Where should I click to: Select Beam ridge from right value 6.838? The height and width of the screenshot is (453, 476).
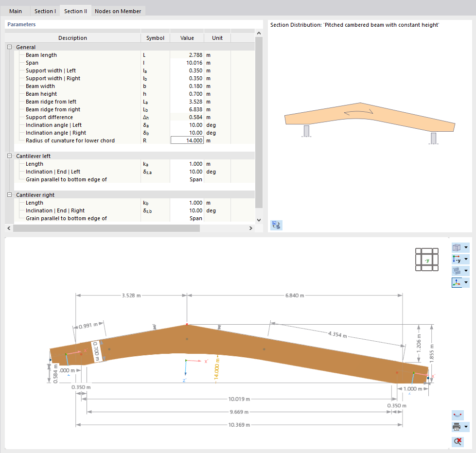[187, 109]
